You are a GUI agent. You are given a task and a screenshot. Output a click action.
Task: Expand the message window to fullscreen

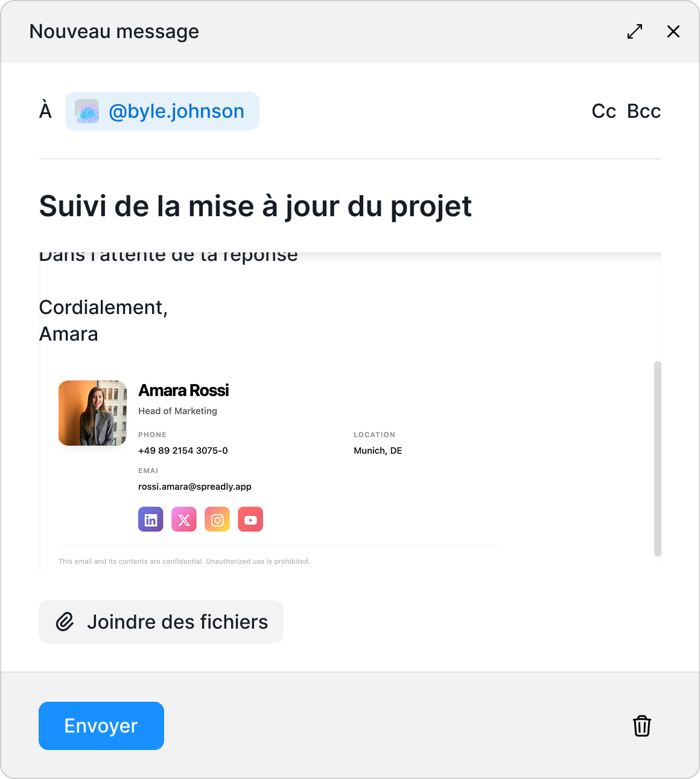click(x=635, y=31)
